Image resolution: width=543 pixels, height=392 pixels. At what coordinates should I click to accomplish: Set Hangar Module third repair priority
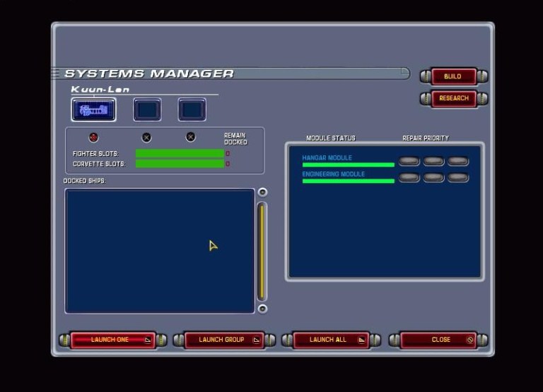click(x=458, y=162)
